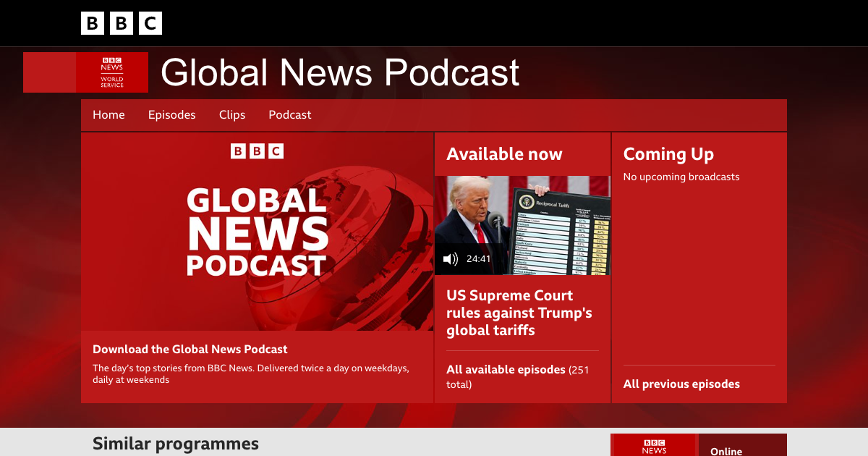Click the Download the Global News Podcast link

coord(190,350)
